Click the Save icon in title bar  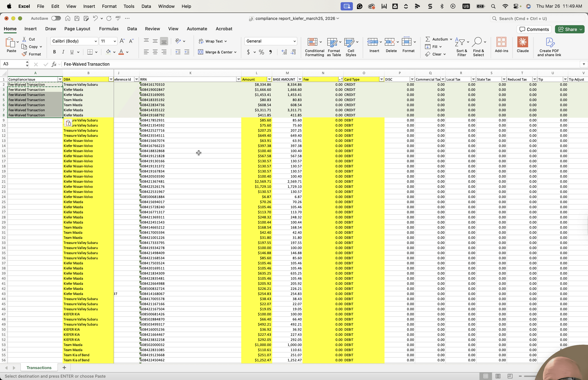(x=77, y=18)
